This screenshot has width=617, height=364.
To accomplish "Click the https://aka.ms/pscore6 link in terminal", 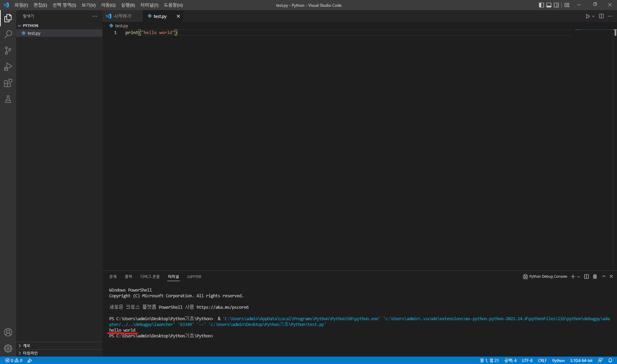I will (223, 307).
